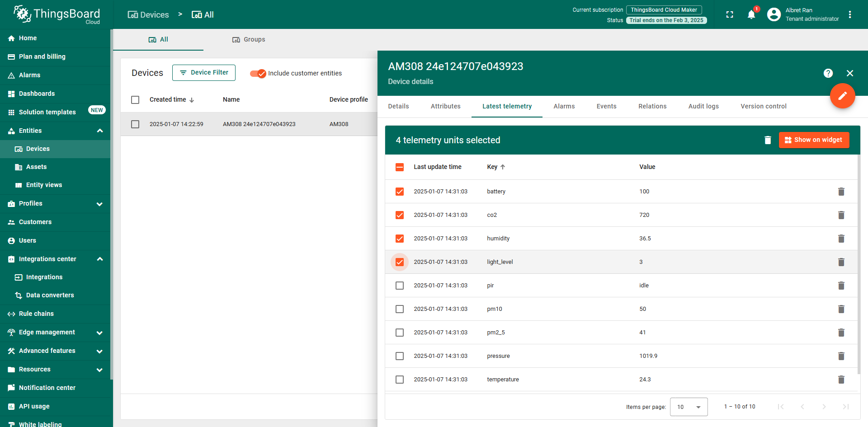Toggle the select-all telemetry header checkbox

pos(400,167)
